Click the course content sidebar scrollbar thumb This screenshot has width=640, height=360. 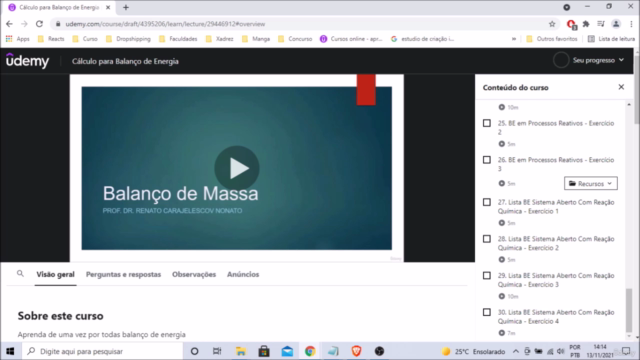tap(629, 310)
